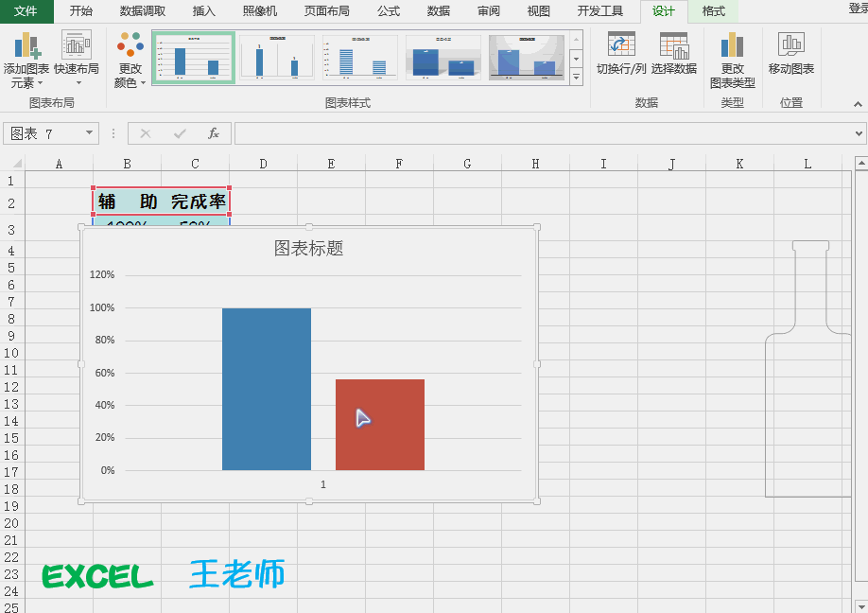Click the chart title 图表标题
868x613 pixels.
(x=309, y=248)
